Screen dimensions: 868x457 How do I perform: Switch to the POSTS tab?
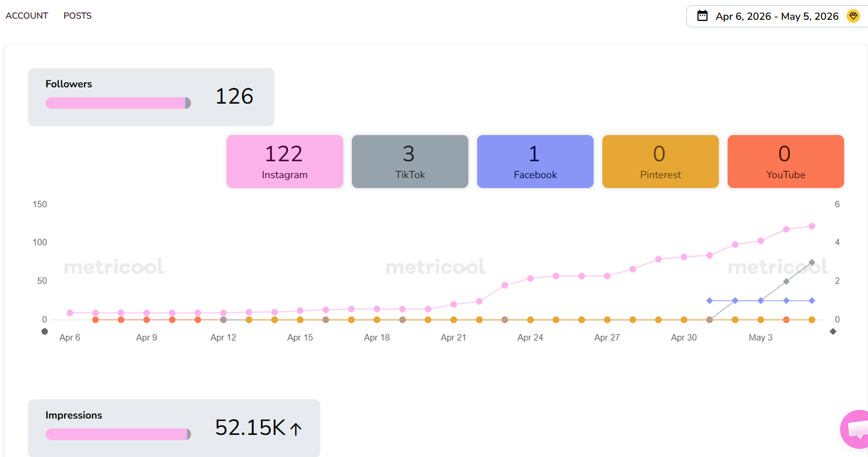pos(77,16)
